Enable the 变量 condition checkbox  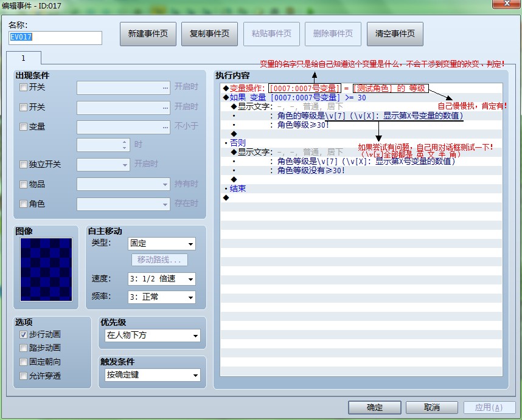point(23,126)
